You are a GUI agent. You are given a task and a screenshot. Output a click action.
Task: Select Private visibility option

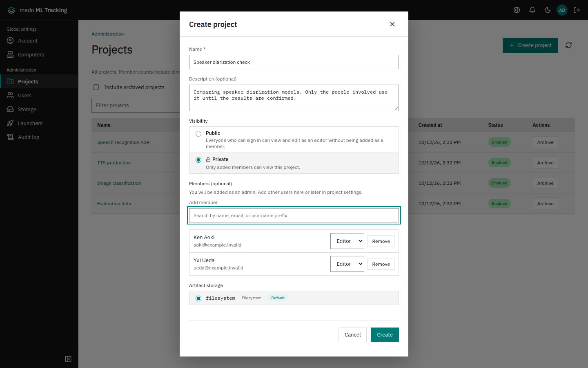pyautogui.click(x=198, y=160)
